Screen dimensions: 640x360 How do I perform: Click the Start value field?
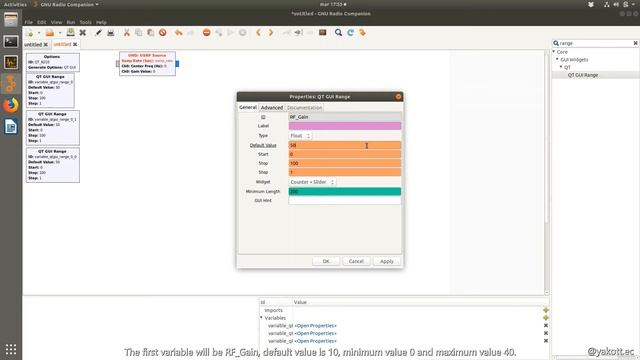pos(345,154)
